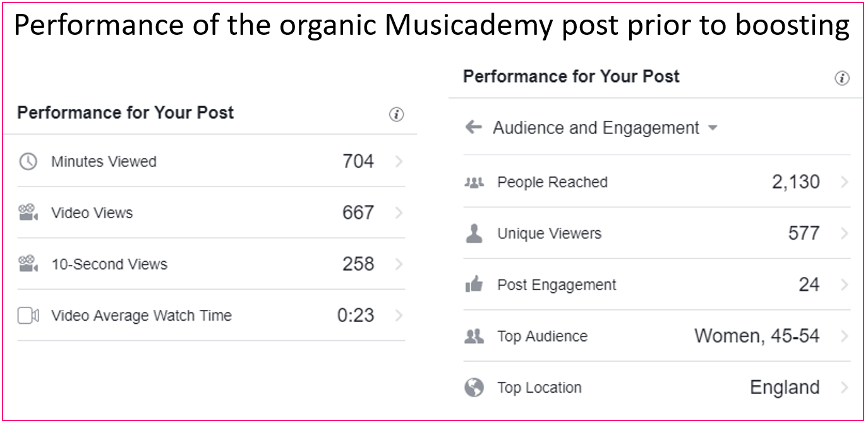
Task: Click the person icon next to Unique Viewers
Action: coord(474,233)
